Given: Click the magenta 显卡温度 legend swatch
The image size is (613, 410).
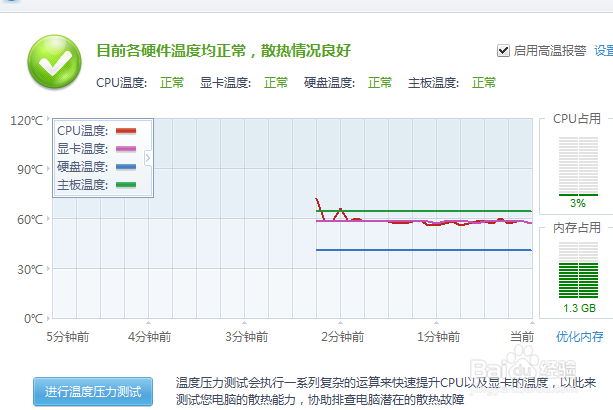Looking at the screenshot, I should click(126, 149).
